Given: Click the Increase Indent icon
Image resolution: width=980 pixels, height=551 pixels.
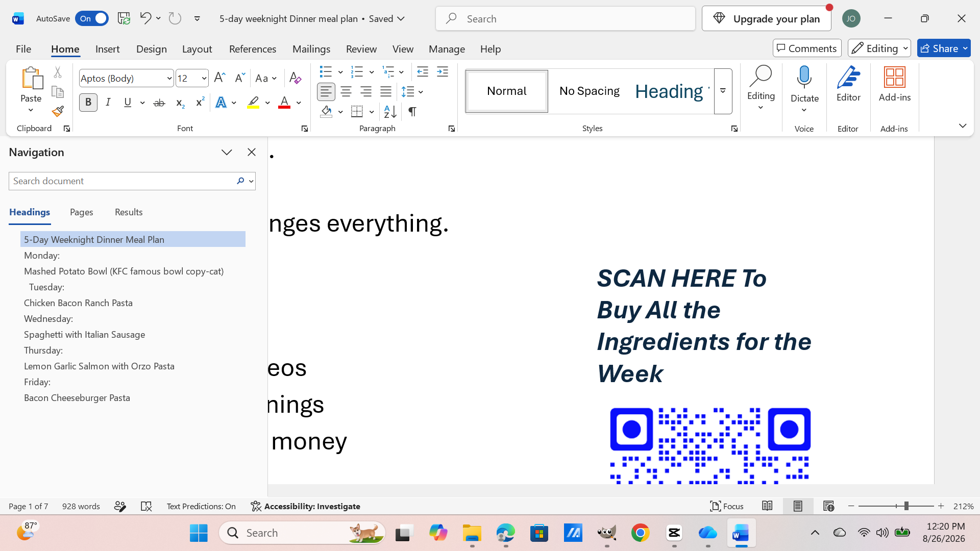Looking at the screenshot, I should [443, 72].
